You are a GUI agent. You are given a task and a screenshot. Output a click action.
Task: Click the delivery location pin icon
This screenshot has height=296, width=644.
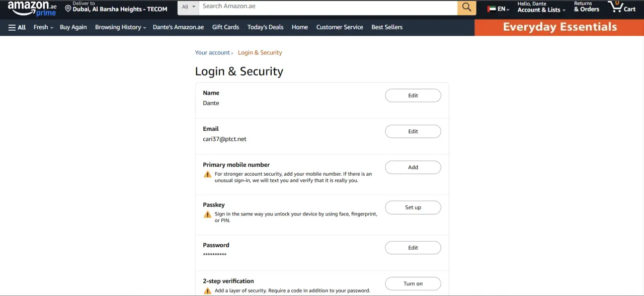[68, 9]
